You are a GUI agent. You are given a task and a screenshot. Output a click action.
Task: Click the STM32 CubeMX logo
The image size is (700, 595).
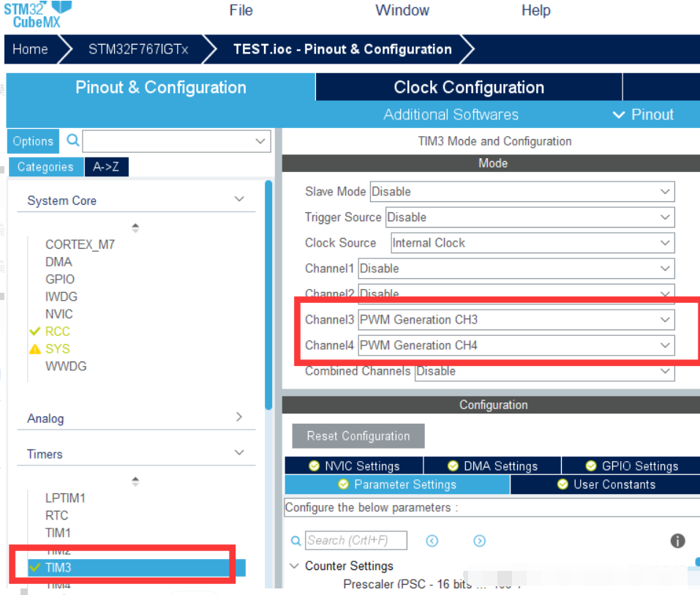37,15
